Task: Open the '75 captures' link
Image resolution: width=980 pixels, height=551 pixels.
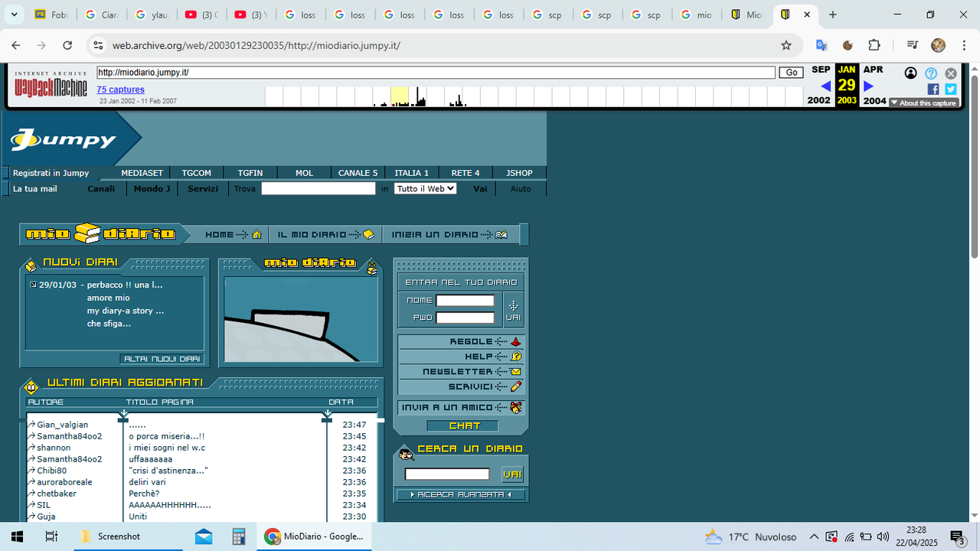Action: pos(120,90)
